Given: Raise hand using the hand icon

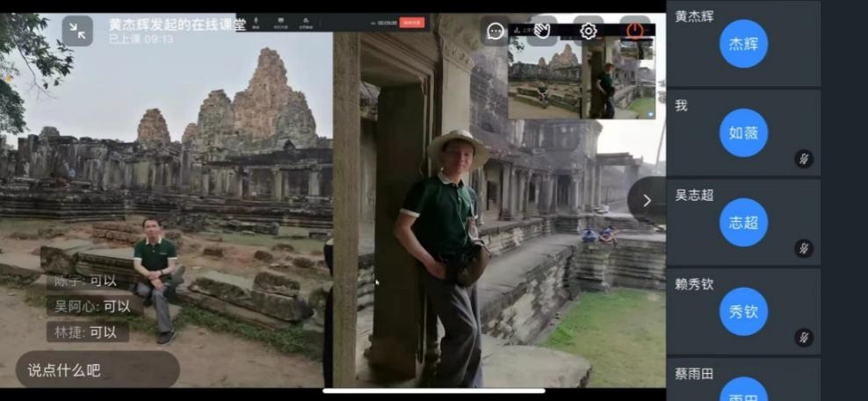Looking at the screenshot, I should tap(542, 31).
